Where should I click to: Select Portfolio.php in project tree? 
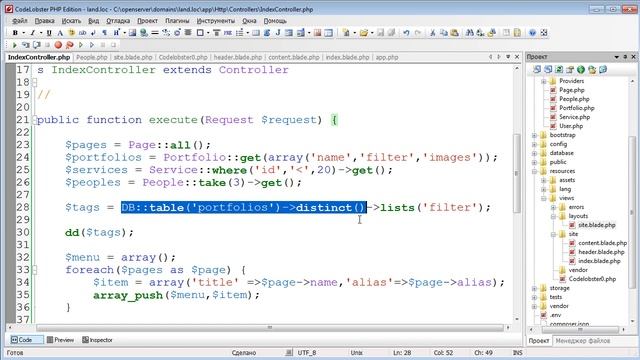pos(576,108)
